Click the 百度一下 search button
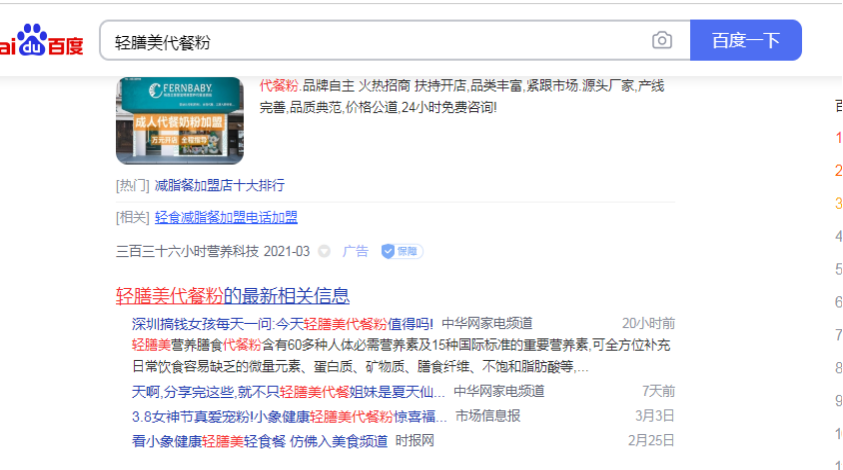This screenshot has height=470, width=843. [x=746, y=40]
